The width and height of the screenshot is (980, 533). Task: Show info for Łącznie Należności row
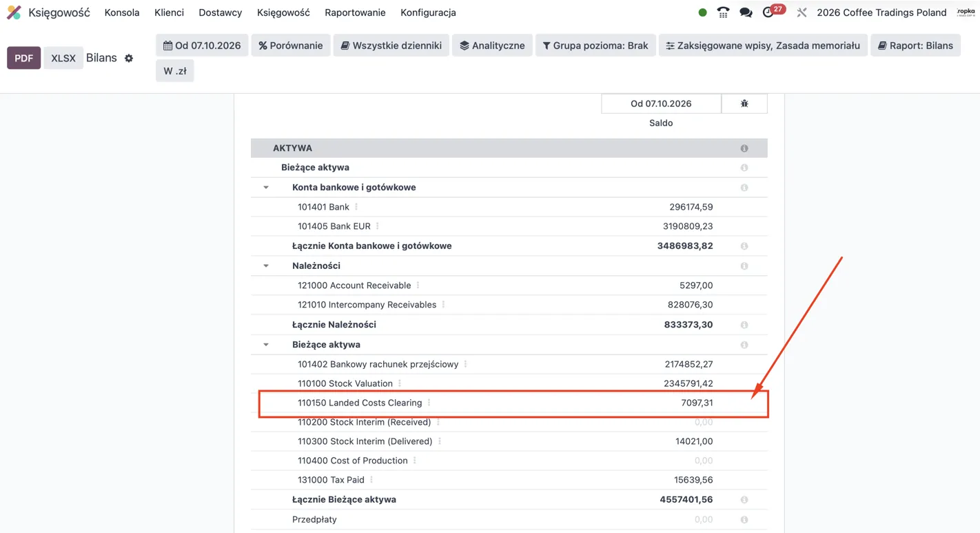pyautogui.click(x=744, y=325)
